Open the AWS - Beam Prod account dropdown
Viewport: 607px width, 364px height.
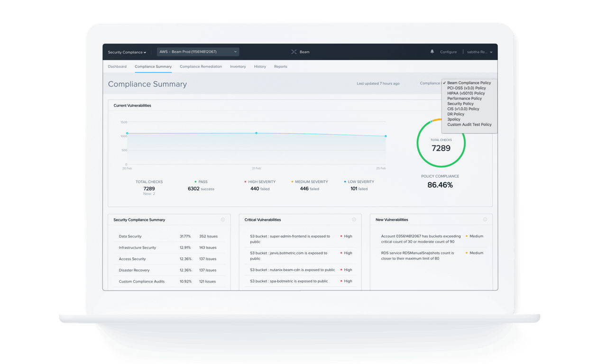point(198,52)
